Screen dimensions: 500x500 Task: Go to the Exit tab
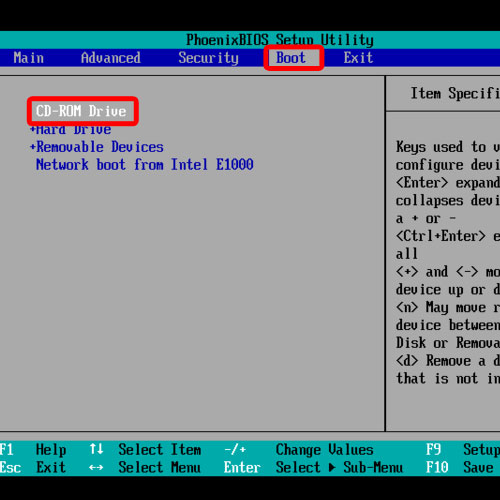coord(358,58)
